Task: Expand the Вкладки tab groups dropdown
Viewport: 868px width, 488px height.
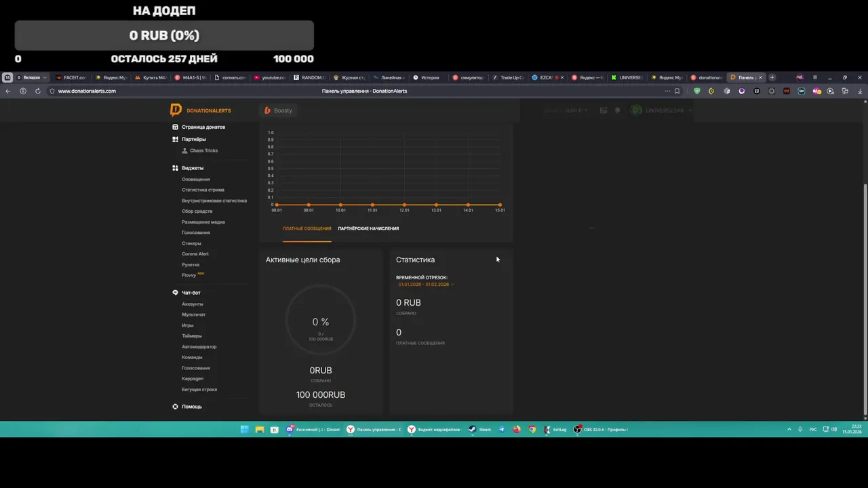Action: coord(31,77)
